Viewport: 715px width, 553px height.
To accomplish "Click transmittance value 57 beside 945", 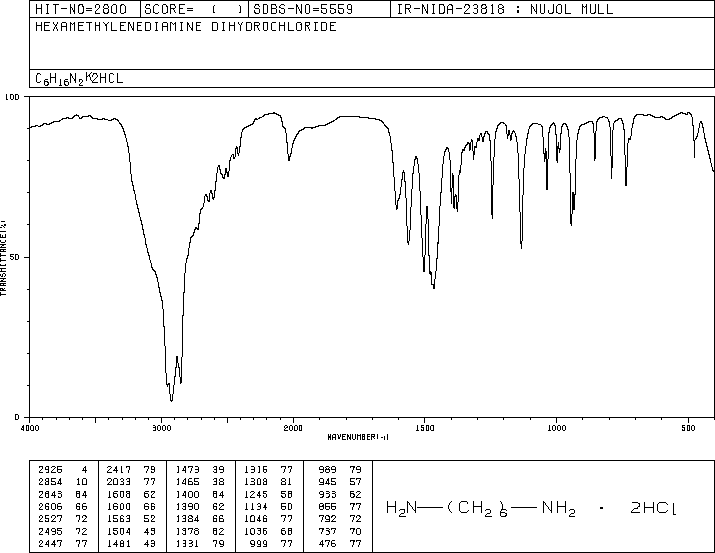I will [356, 482].
